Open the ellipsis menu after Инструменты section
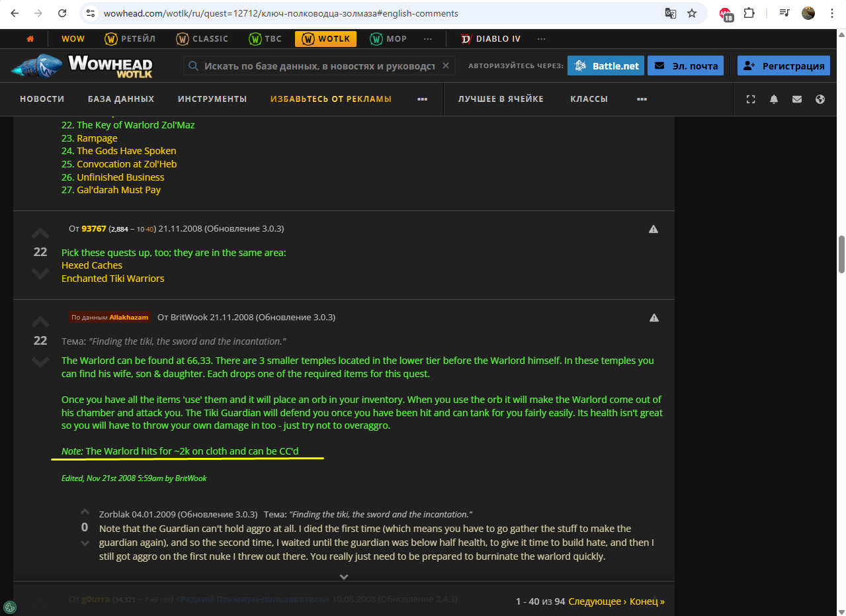846x616 pixels. (422, 99)
